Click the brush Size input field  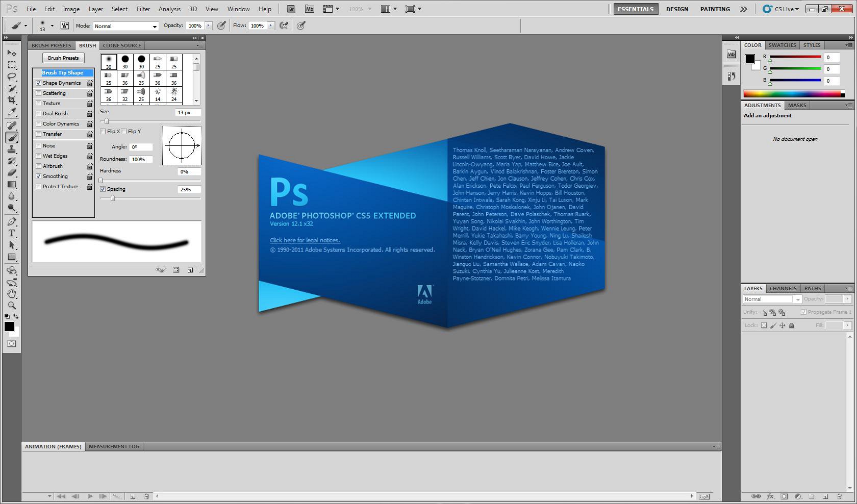188,113
